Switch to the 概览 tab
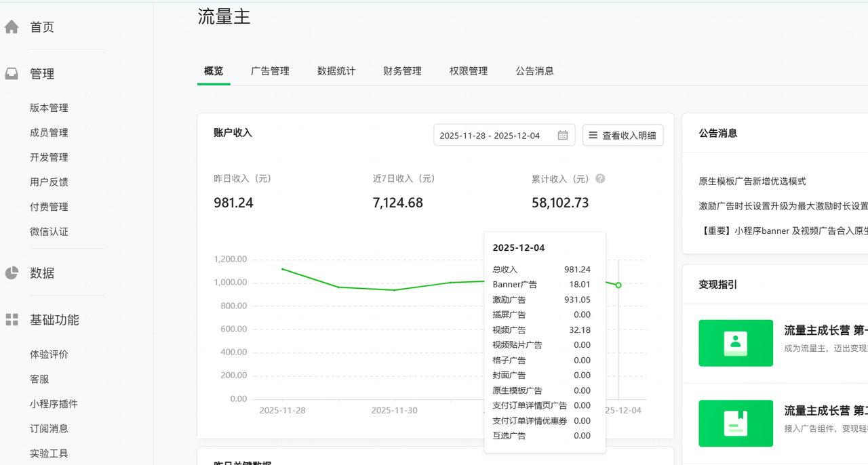This screenshot has height=465, width=868. pos(214,71)
